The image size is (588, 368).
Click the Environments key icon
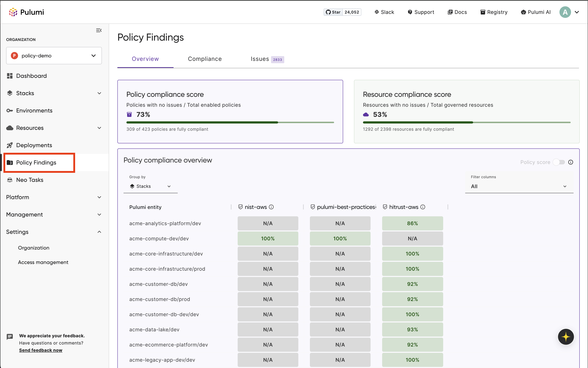point(10,111)
